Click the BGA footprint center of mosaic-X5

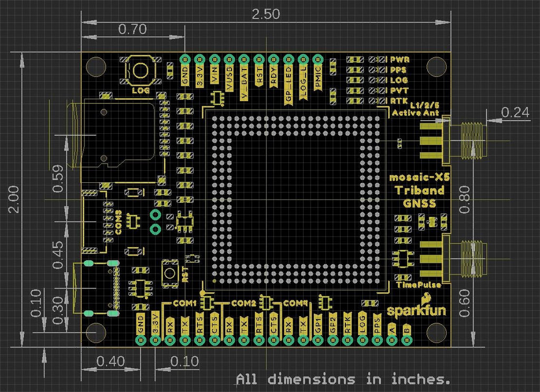[x=295, y=199]
